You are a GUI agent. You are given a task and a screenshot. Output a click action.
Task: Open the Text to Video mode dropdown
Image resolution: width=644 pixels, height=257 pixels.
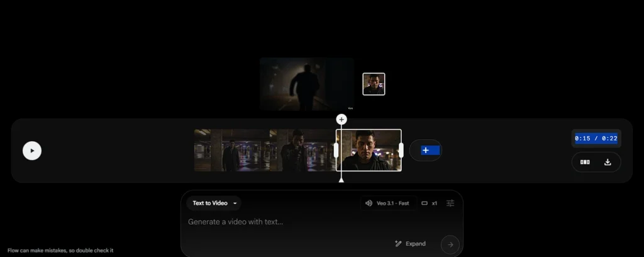click(214, 203)
